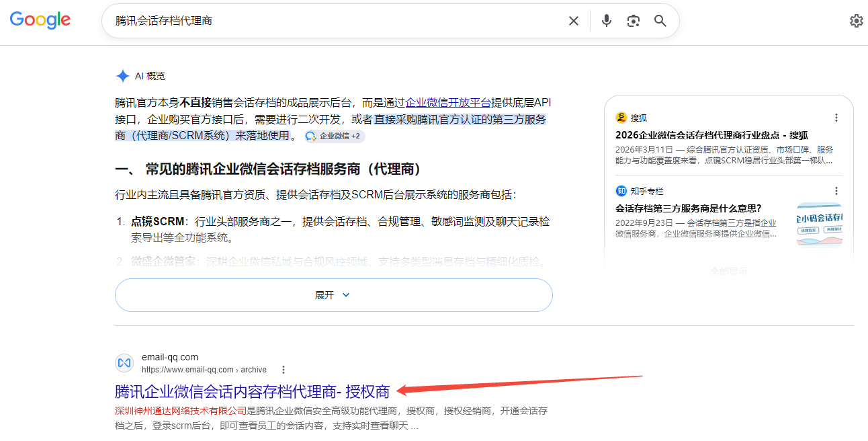Open the more options menu for the email-qq.com result
The height and width of the screenshot is (441, 868).
click(x=284, y=370)
